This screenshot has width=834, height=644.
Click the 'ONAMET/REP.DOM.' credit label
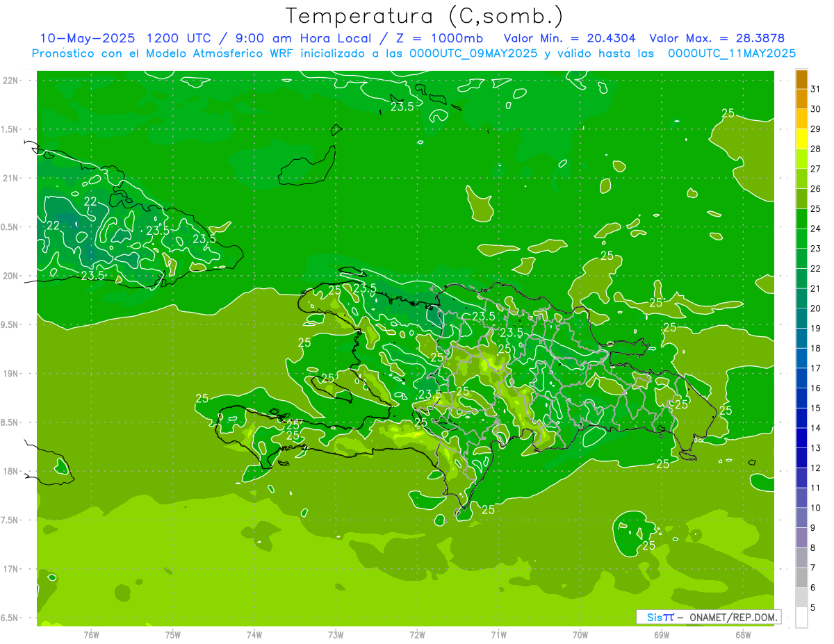click(733, 617)
